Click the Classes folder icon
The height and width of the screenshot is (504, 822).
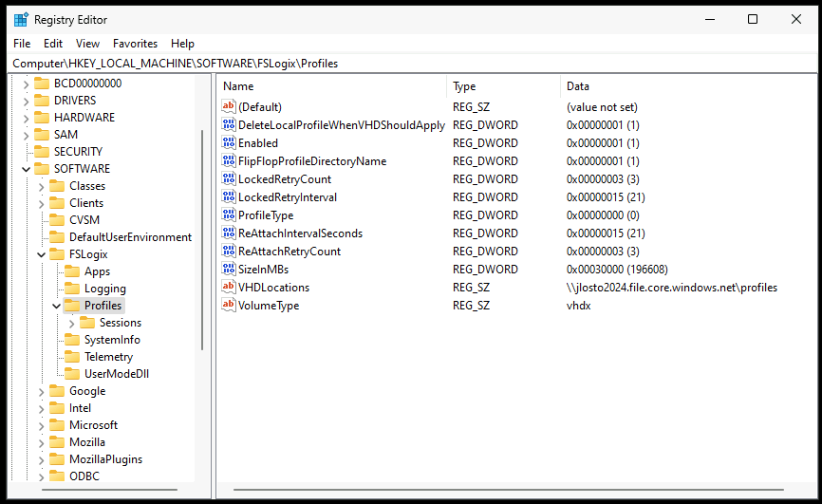click(x=57, y=186)
